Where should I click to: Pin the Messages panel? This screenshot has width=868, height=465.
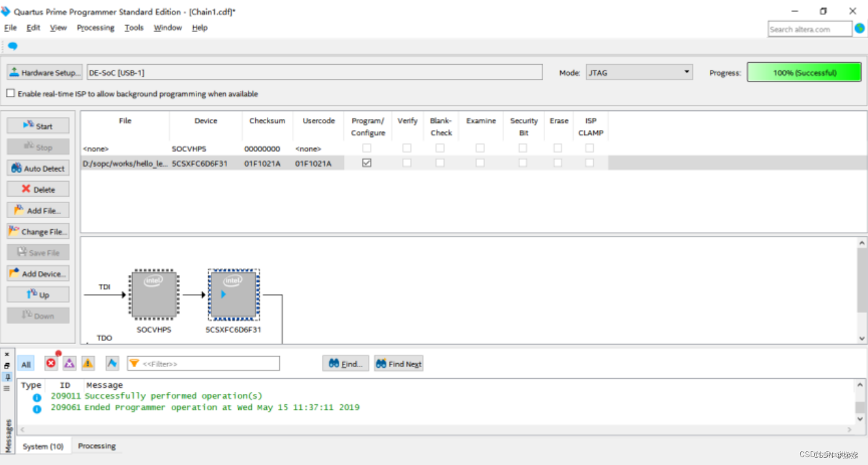(7, 377)
